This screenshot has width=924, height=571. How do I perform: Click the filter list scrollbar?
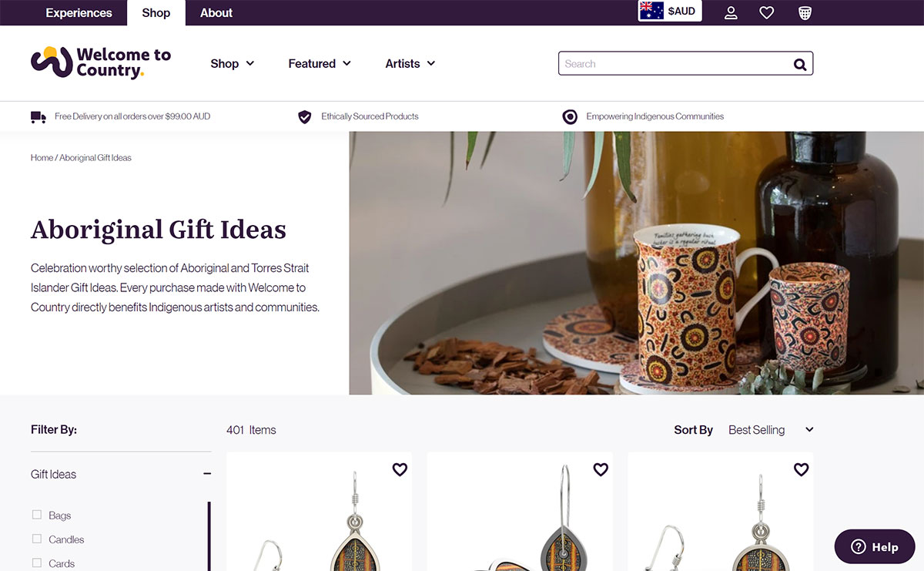209,536
